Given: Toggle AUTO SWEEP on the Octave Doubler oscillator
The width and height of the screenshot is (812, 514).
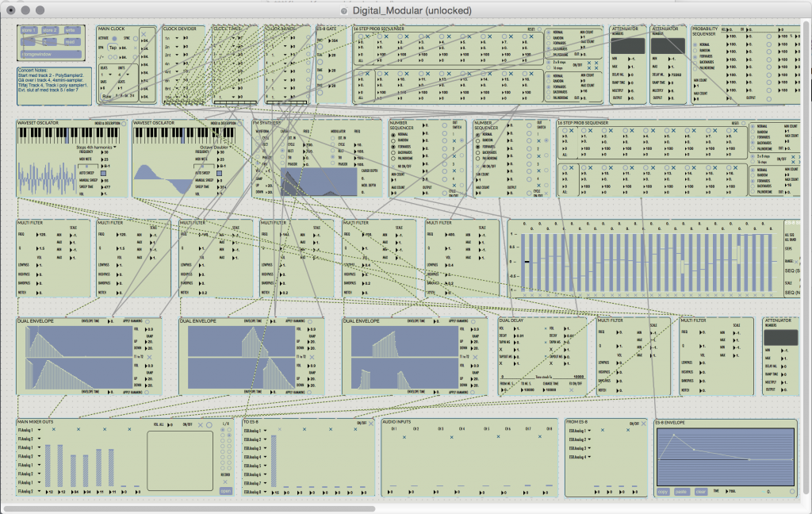Looking at the screenshot, I should coord(219,173).
